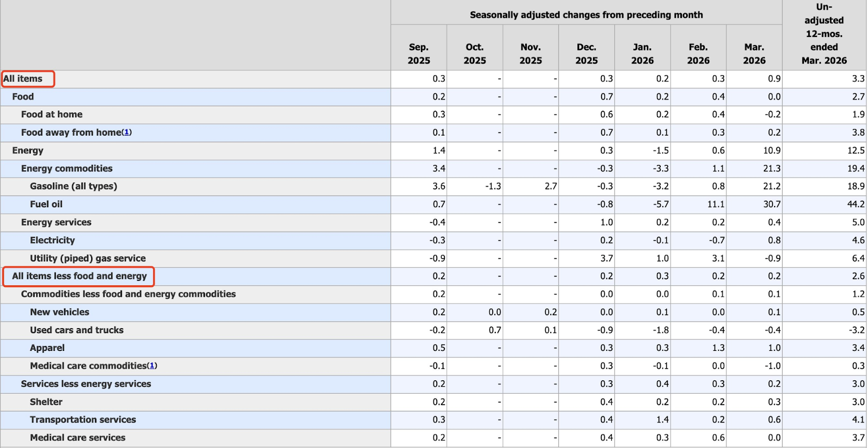Click the Shelter row label

click(x=46, y=402)
